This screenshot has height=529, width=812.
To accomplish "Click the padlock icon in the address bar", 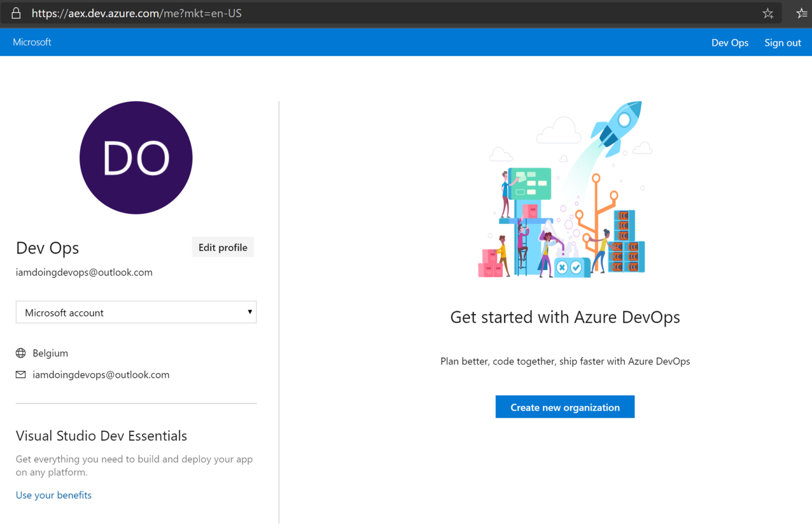I will (15, 13).
